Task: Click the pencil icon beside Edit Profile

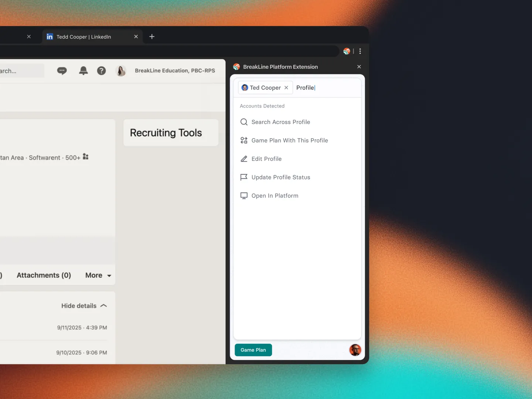Action: [244, 159]
